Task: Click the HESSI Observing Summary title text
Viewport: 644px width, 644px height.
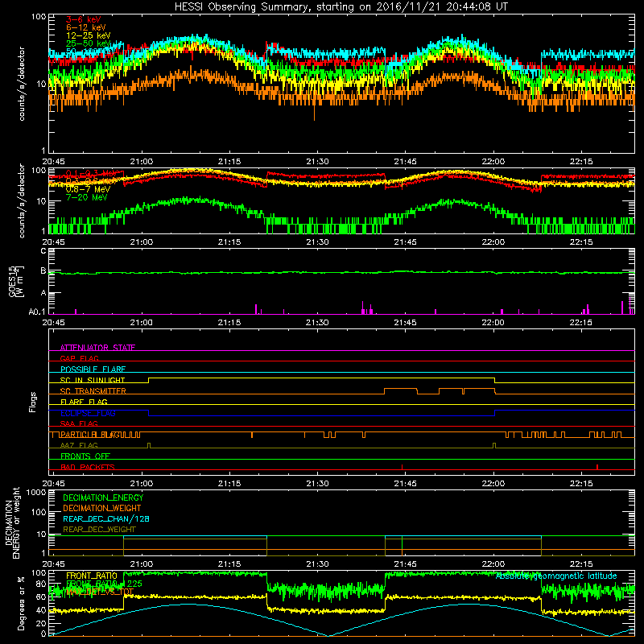Action: (341, 7)
